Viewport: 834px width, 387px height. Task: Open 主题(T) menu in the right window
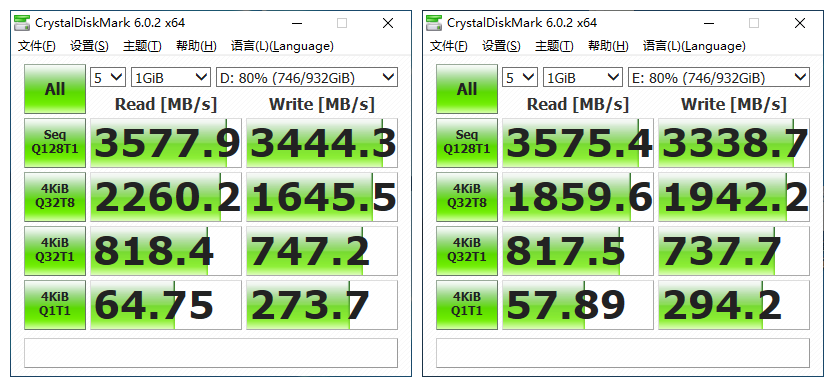click(x=554, y=46)
